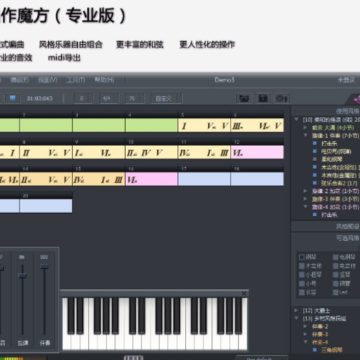The width and height of the screenshot is (360, 360).
Task: Click the floppy disk save icon
Action: pyautogui.click(x=263, y=98)
